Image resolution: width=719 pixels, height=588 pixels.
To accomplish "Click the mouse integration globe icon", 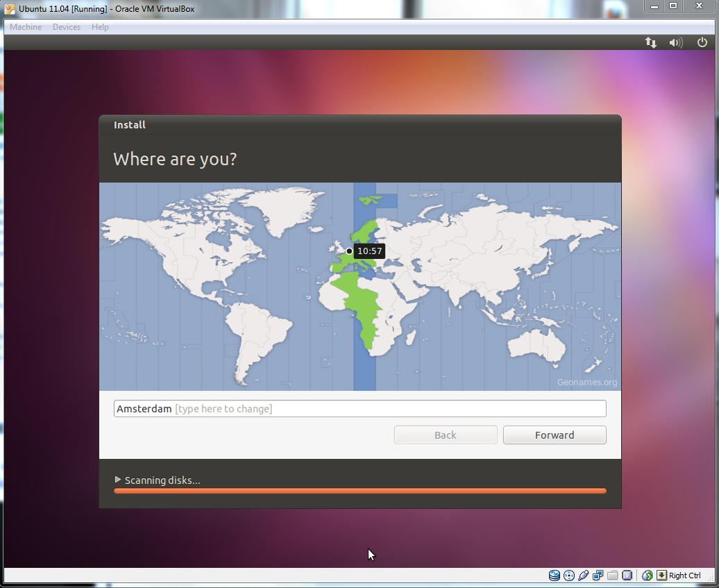I will click(647, 576).
